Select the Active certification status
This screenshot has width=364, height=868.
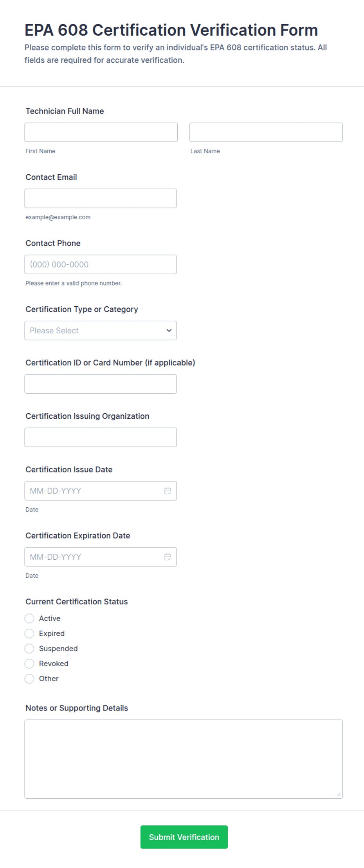(29, 618)
